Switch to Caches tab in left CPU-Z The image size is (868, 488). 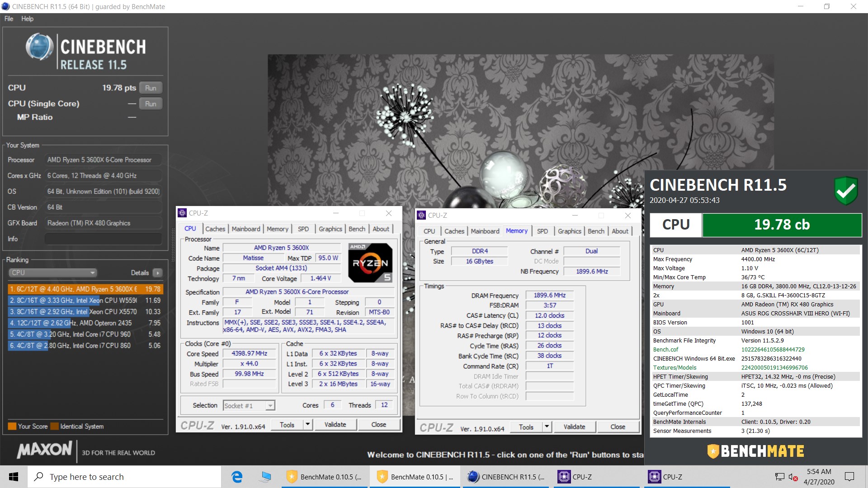pos(215,229)
